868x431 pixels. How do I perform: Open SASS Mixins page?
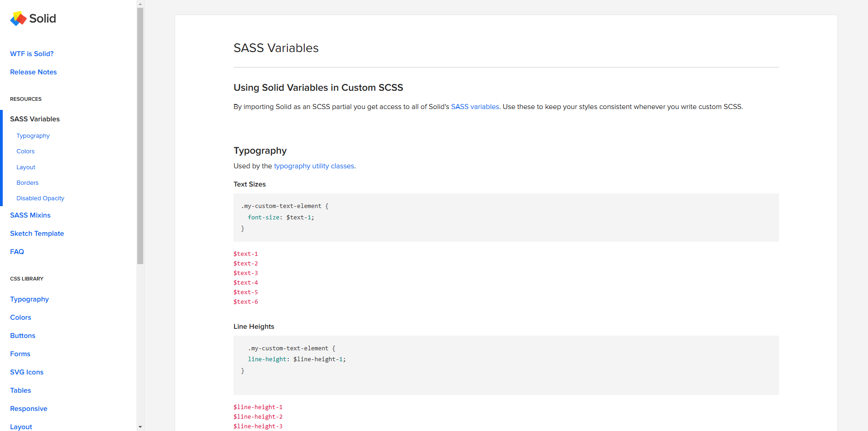(30, 215)
